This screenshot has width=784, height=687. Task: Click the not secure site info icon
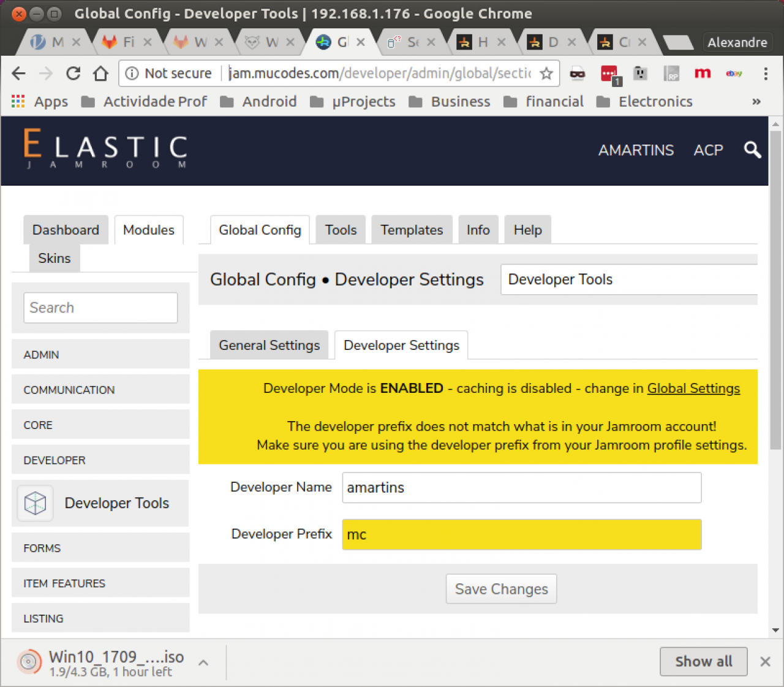pyautogui.click(x=132, y=74)
